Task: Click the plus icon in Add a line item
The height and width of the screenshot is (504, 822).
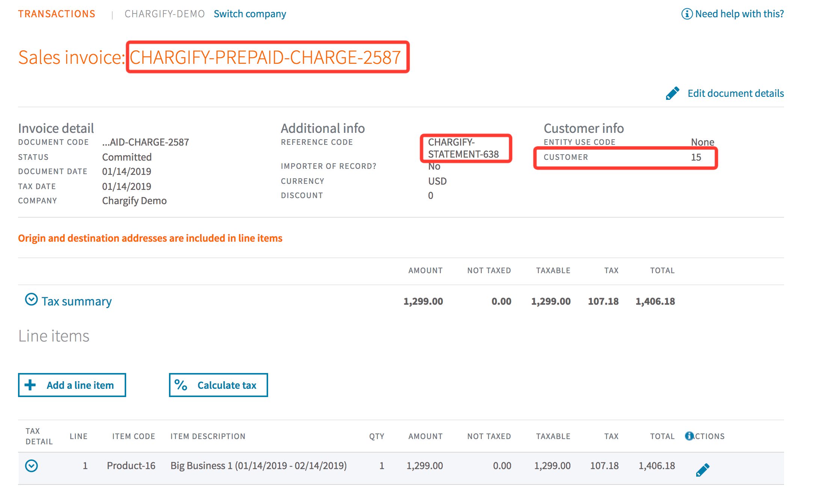Action: (x=30, y=385)
